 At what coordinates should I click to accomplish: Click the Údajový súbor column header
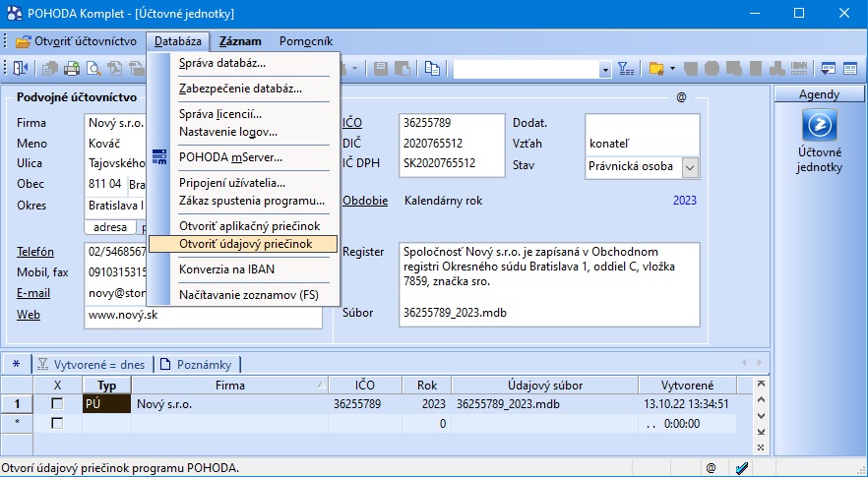pyautogui.click(x=545, y=386)
